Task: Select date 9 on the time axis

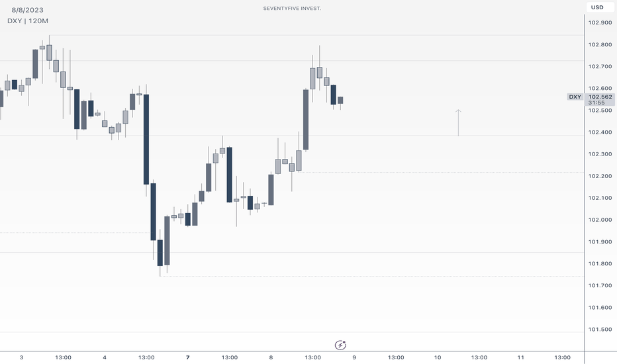Action: (x=354, y=357)
